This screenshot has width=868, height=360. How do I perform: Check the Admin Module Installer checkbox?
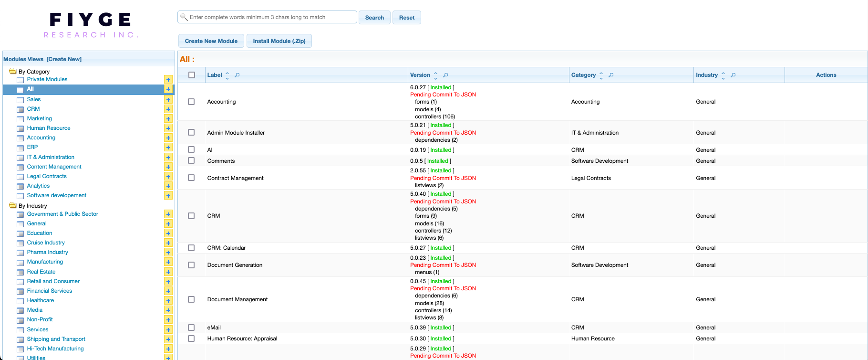point(191,132)
